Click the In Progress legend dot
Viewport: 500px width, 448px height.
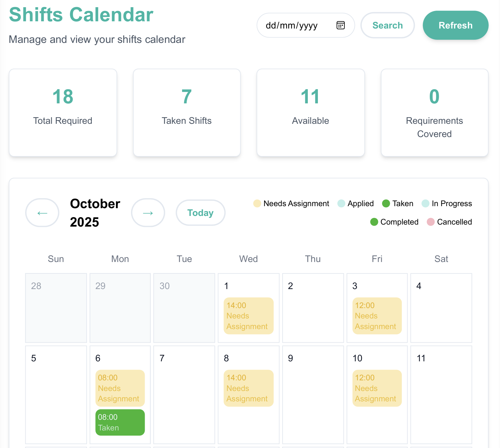tap(425, 204)
